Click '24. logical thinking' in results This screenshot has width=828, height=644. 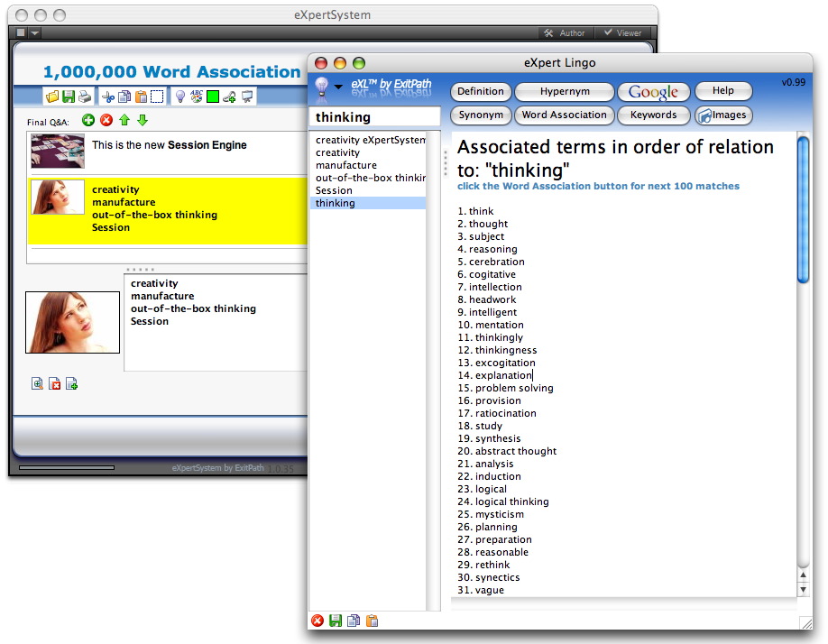(x=503, y=501)
